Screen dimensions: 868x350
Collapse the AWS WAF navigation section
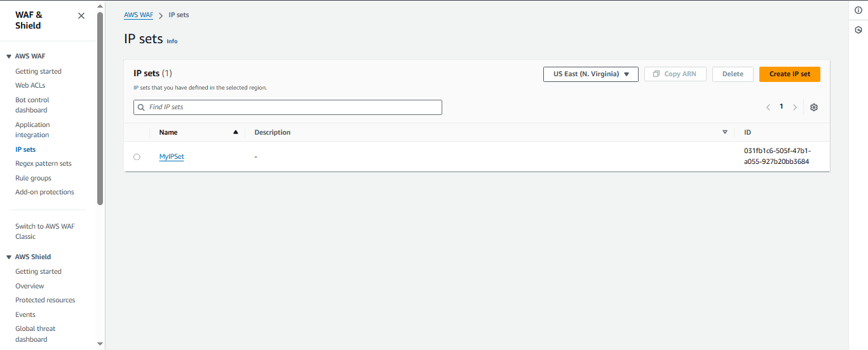(x=9, y=57)
